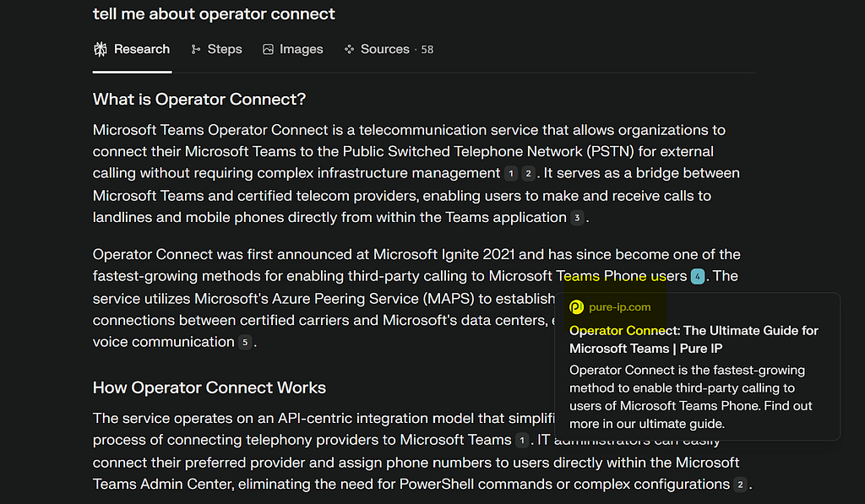
Task: Open citation 2 before It serves as a bridge
Action: tap(528, 174)
